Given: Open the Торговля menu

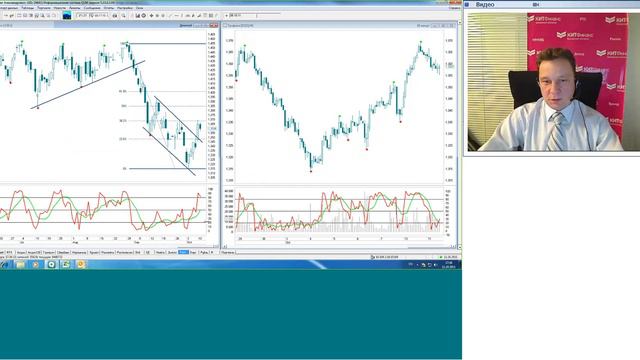Looking at the screenshot, I should click(x=44, y=8).
